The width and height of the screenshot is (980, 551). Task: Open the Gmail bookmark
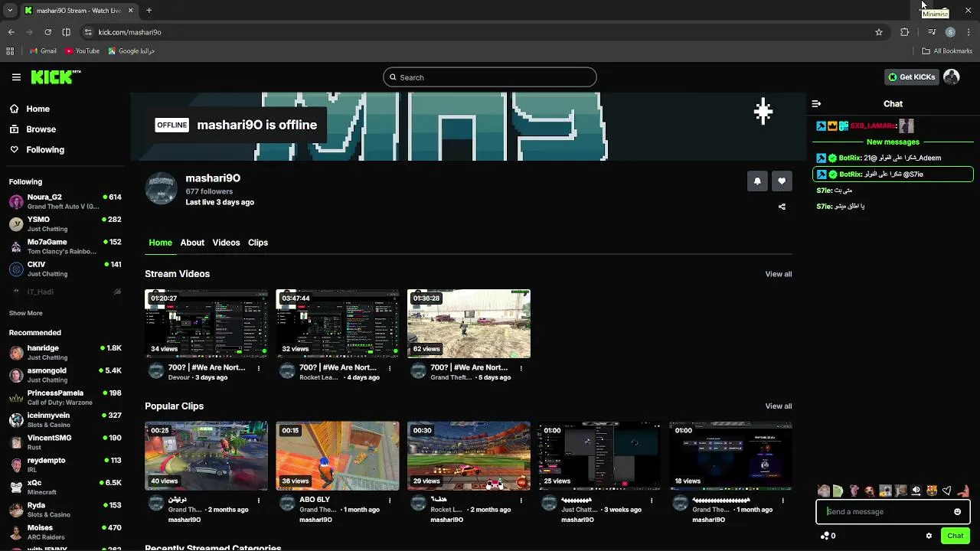pos(43,51)
